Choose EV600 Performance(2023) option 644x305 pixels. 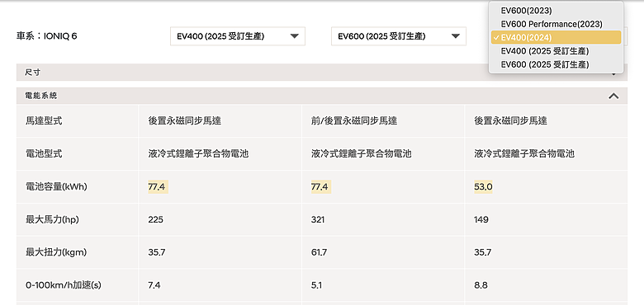click(556, 24)
